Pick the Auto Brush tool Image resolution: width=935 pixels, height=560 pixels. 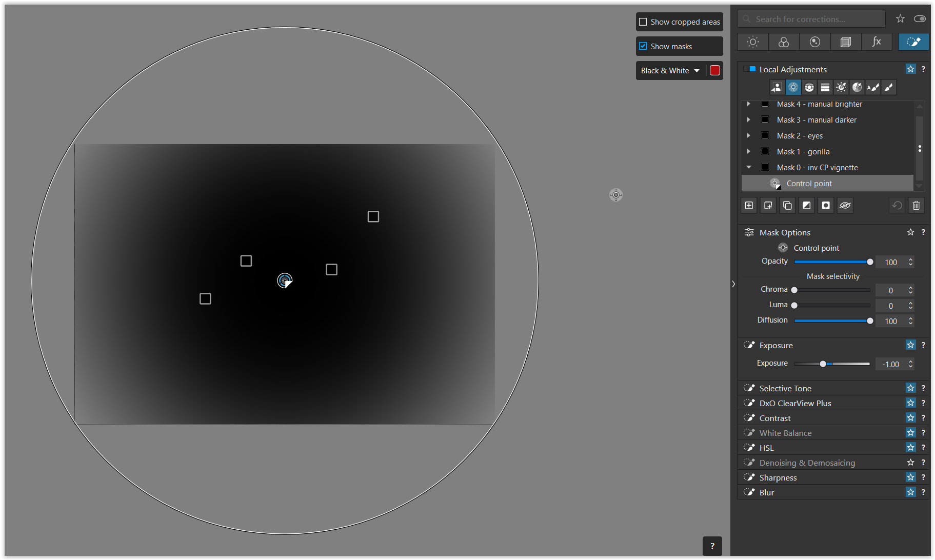point(872,88)
